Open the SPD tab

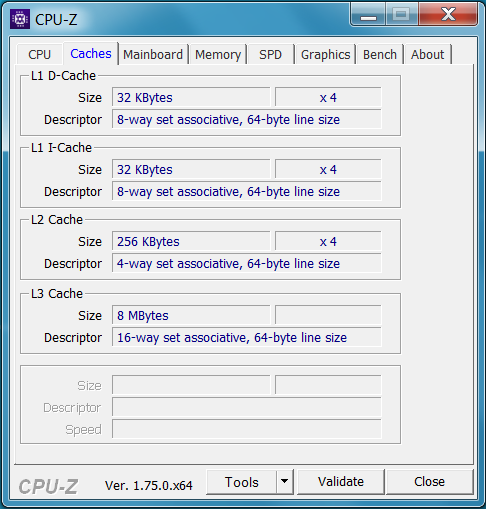(271, 54)
